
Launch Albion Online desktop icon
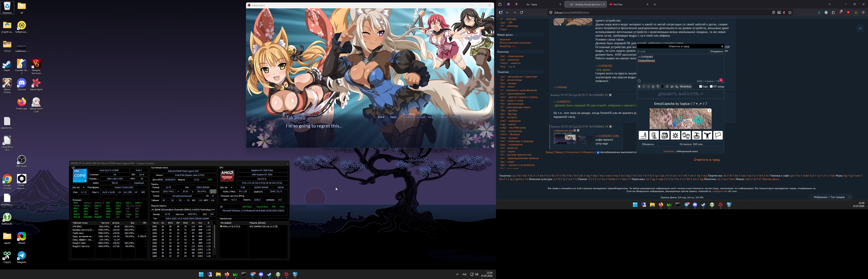7,86
